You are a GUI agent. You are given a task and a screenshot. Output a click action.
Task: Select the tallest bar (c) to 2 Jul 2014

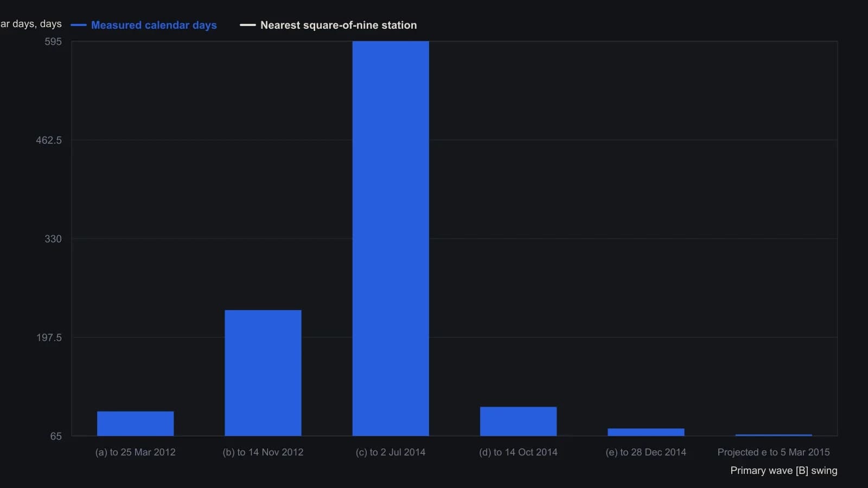click(391, 239)
